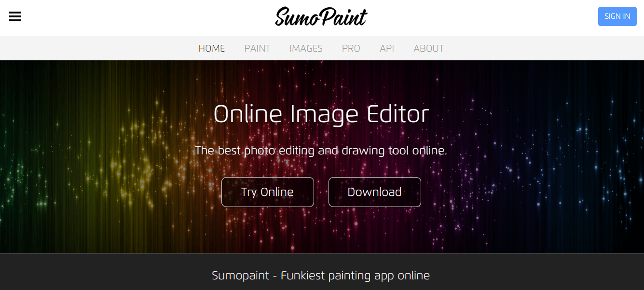Switch to the IMAGES section
This screenshot has height=290, width=644.
306,48
